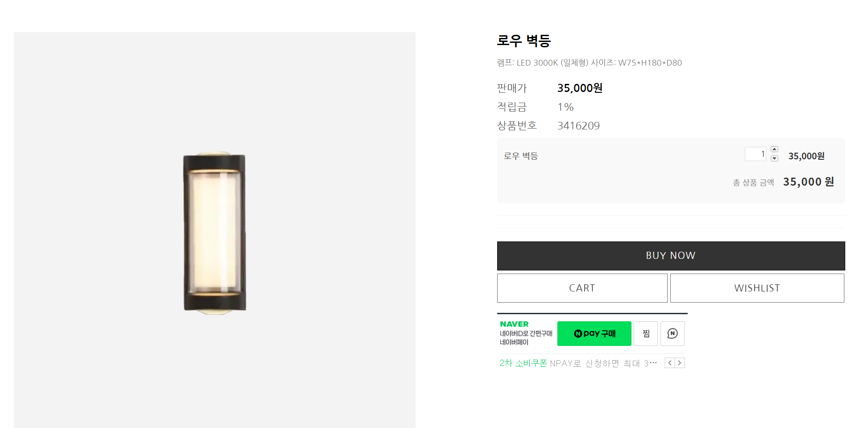Purchase using the Npay 구매 button
The width and height of the screenshot is (868, 428).
[x=594, y=333]
